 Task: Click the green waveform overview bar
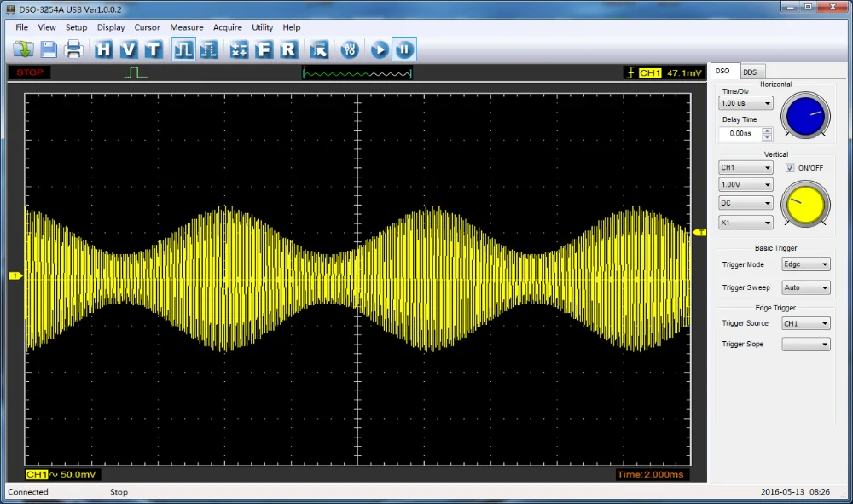point(357,72)
